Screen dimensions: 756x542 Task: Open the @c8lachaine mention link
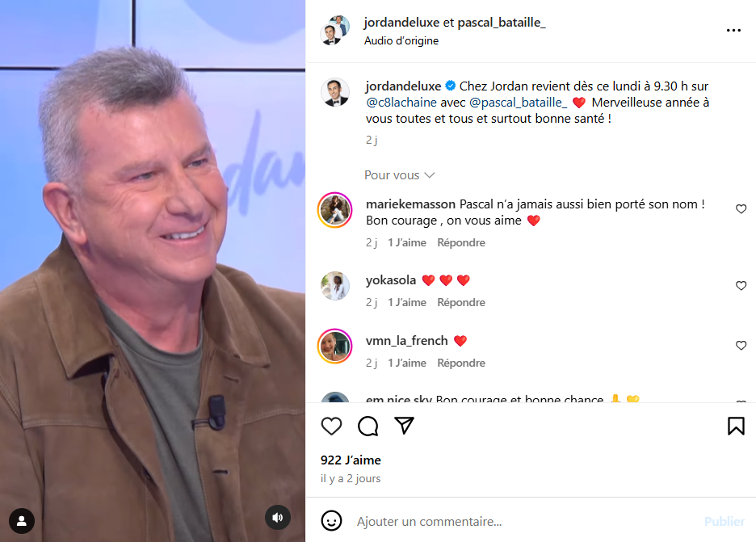point(401,103)
